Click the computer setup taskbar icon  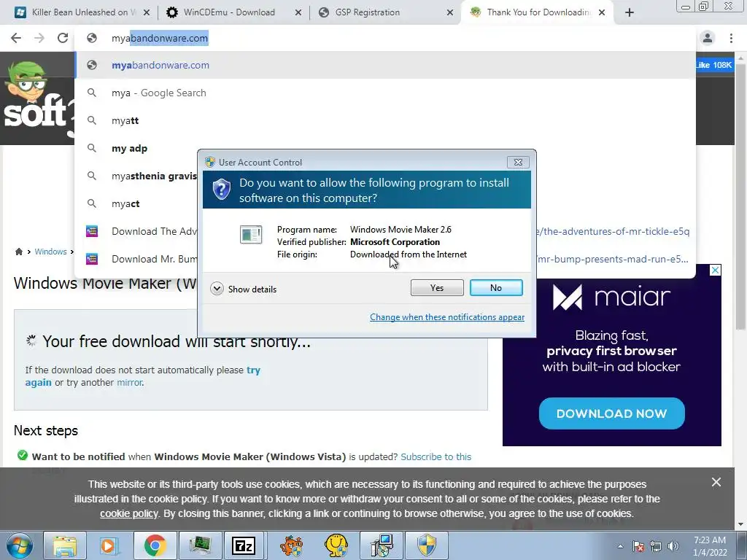pyautogui.click(x=382, y=545)
